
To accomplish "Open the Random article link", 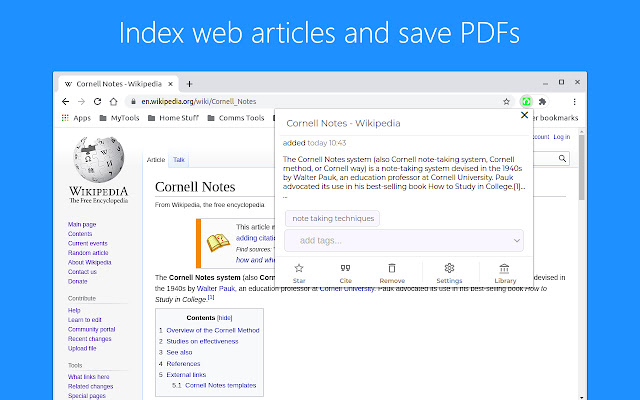I will tap(88, 253).
